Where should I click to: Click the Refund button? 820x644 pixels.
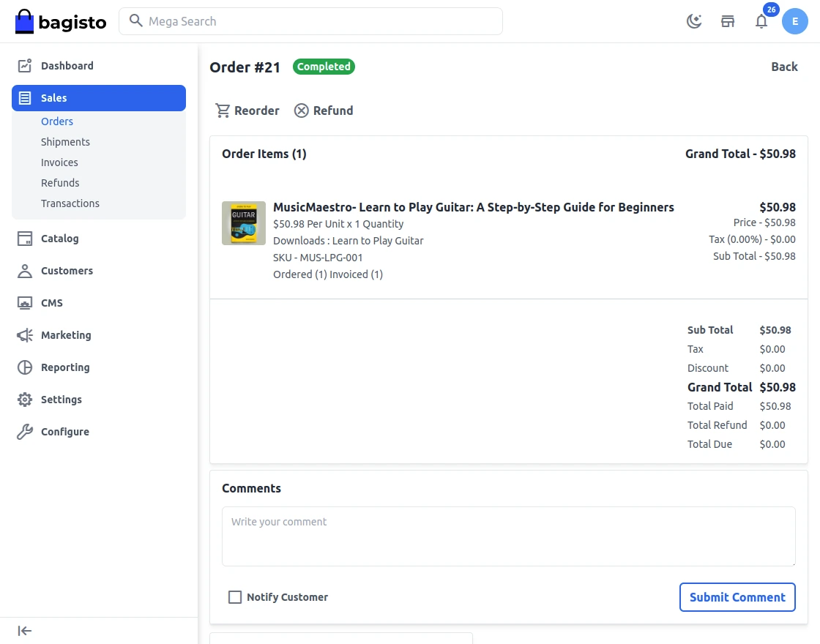click(x=324, y=111)
